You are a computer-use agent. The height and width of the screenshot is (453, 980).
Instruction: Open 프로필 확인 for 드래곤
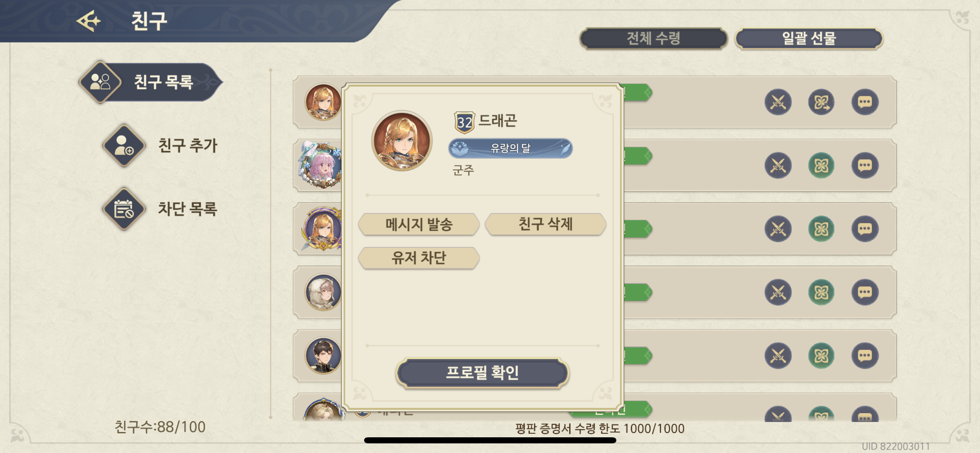click(x=482, y=373)
